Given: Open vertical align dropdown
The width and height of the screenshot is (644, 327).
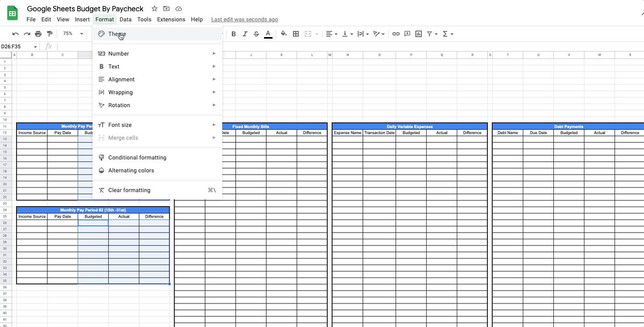Looking at the screenshot, I should coord(347,34).
